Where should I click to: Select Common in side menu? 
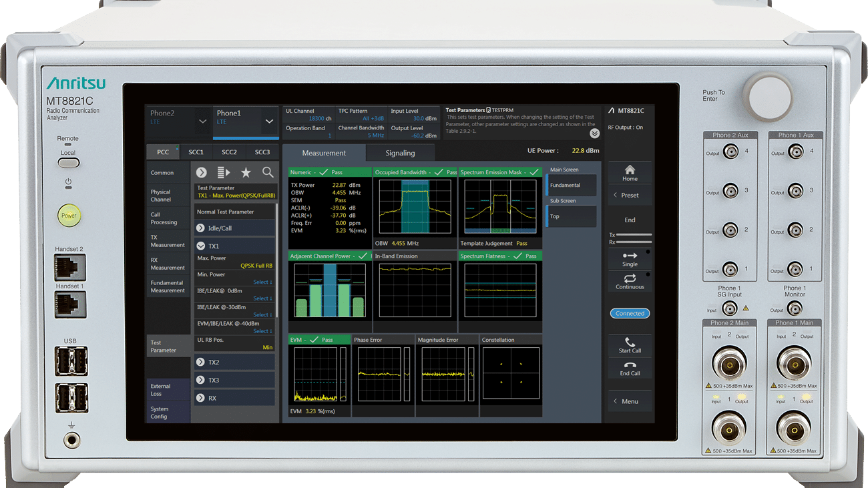pyautogui.click(x=168, y=173)
